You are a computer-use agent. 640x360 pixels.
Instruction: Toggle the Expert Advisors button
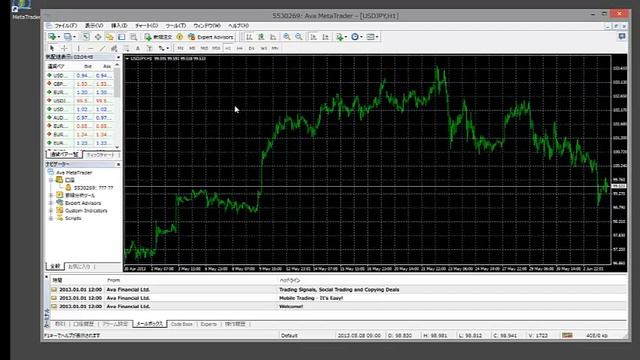pos(211,37)
